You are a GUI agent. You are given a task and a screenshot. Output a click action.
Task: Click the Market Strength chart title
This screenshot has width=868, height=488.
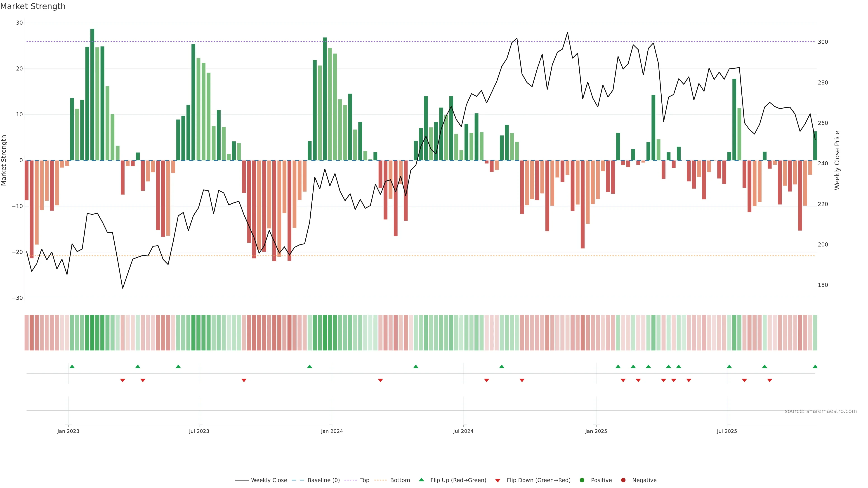33,6
